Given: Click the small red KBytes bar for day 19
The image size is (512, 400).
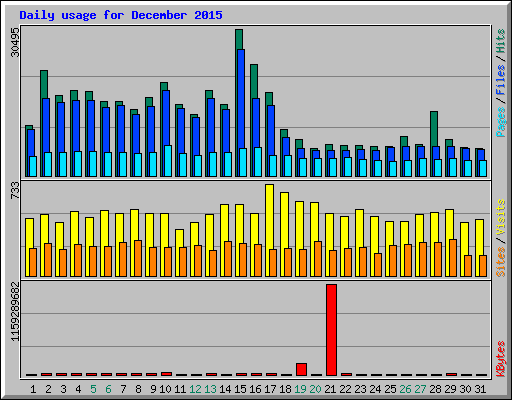Looking at the screenshot, I should click(301, 369).
